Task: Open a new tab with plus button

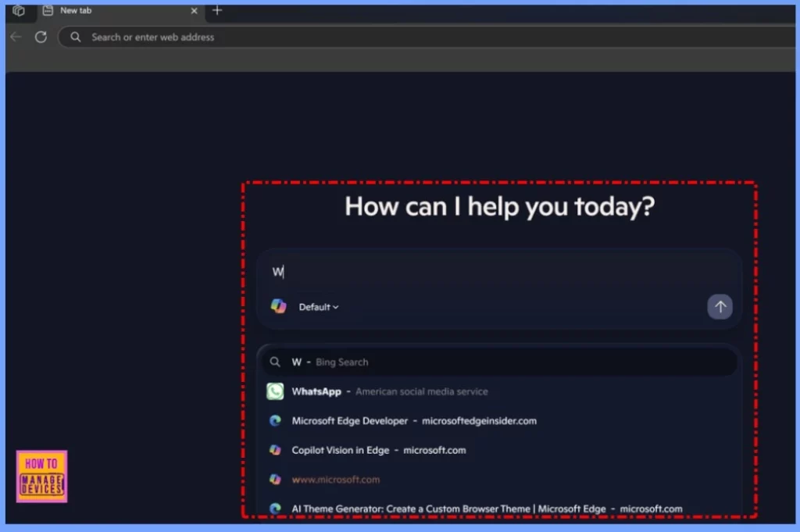Action: 217,10
